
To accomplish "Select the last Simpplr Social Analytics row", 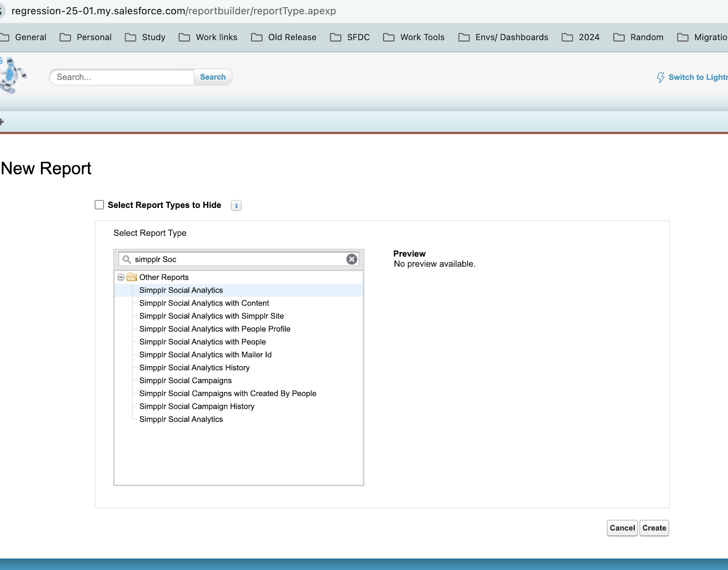I will point(181,419).
